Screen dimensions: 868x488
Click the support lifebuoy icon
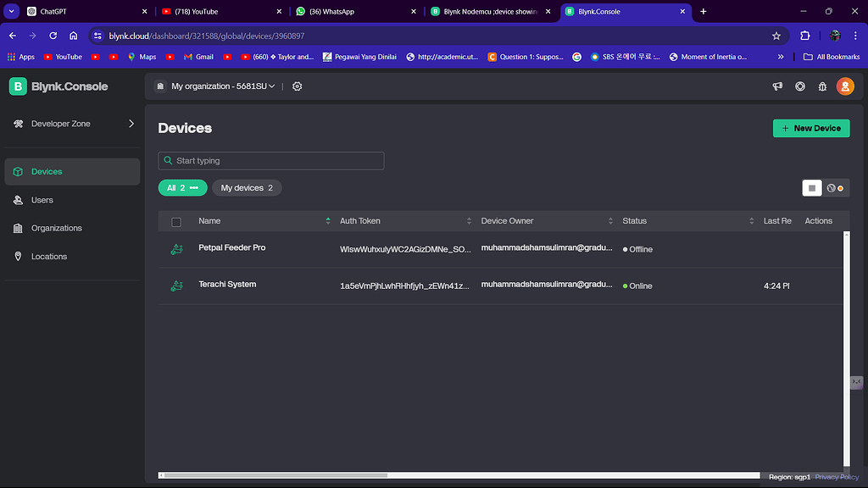(x=799, y=86)
